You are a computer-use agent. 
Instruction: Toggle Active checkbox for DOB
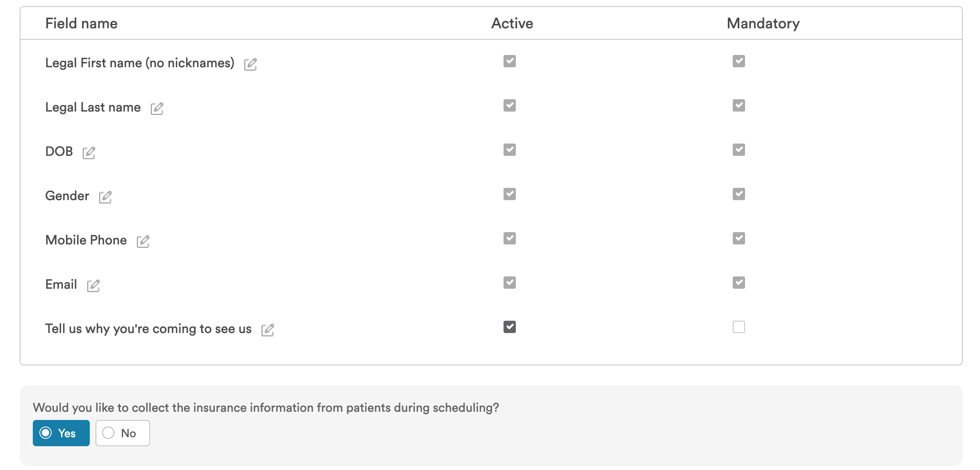pyautogui.click(x=510, y=150)
